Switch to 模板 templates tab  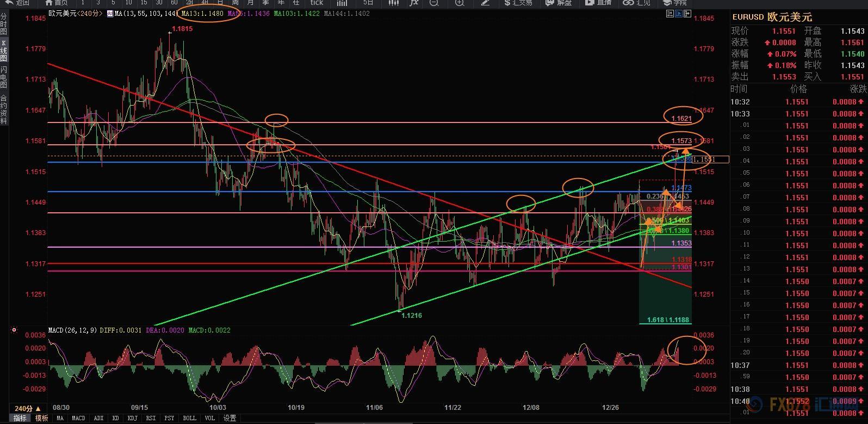pos(41,418)
